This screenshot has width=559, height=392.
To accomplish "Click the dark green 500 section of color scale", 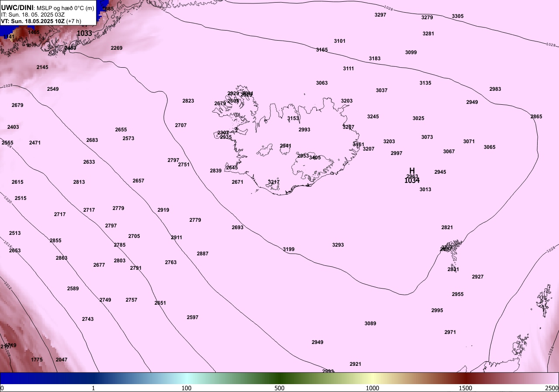I will 279,378.
